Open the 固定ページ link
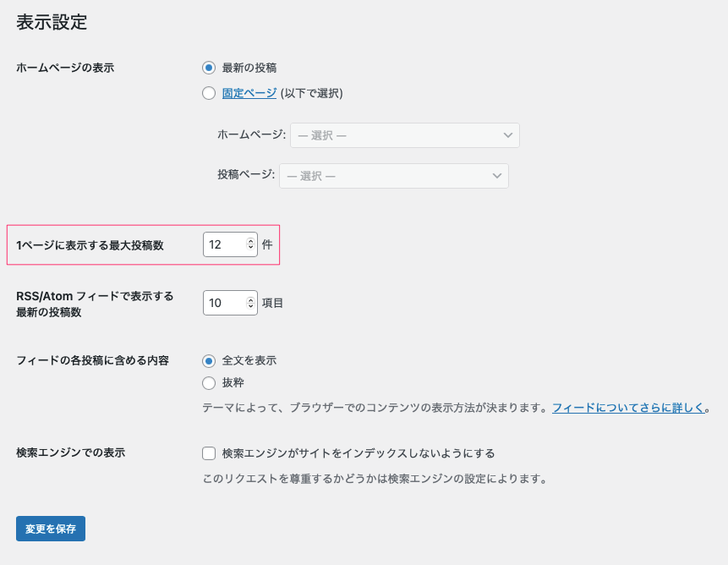This screenshot has width=728, height=565. [249, 94]
